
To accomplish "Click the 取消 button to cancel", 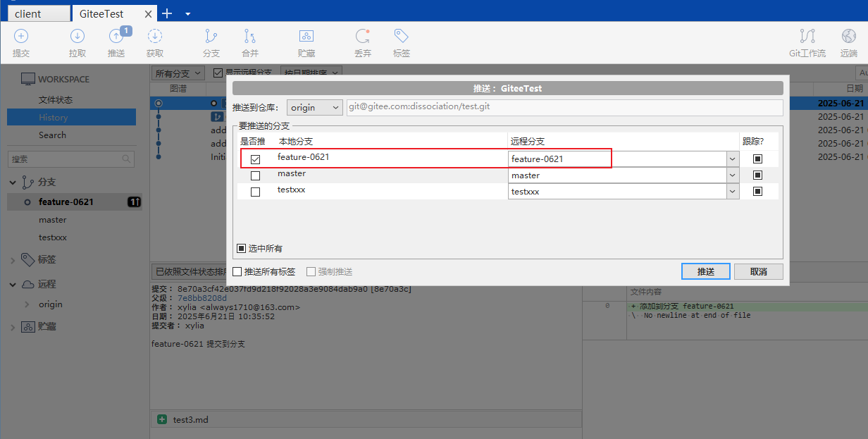I will [x=758, y=272].
